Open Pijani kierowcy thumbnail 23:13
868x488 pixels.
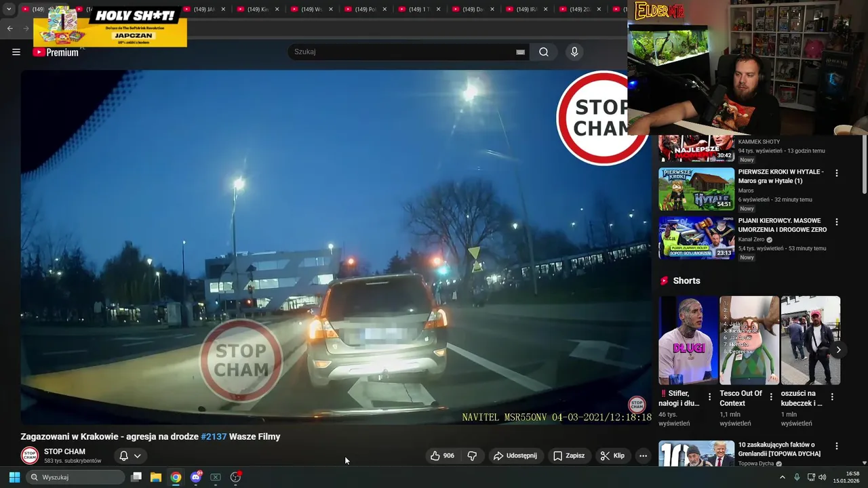(x=696, y=238)
